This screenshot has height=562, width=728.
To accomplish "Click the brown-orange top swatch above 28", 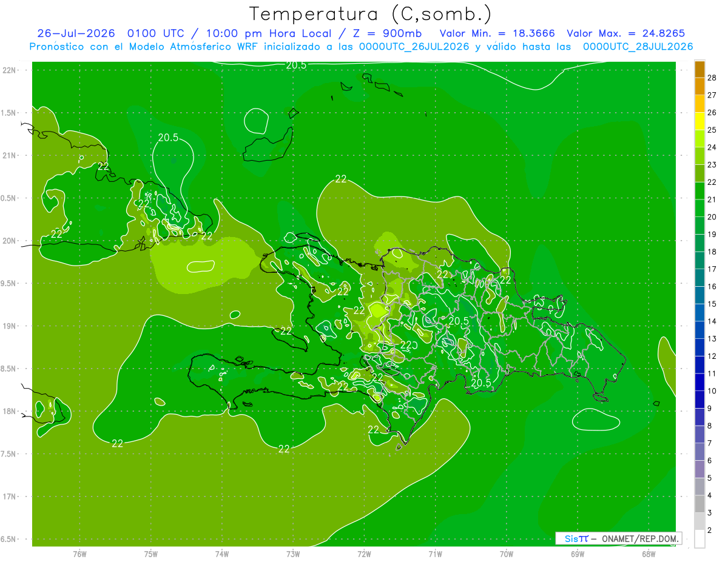I will [x=699, y=69].
